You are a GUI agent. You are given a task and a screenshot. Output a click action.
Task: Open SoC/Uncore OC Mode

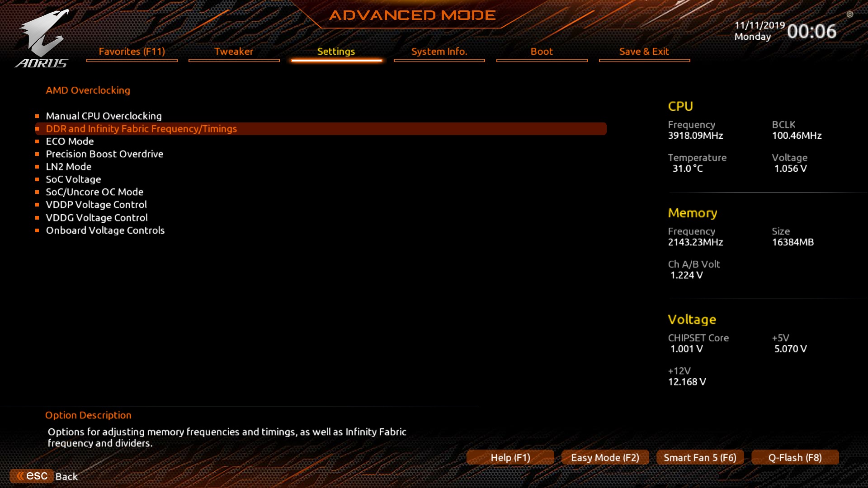(x=95, y=191)
